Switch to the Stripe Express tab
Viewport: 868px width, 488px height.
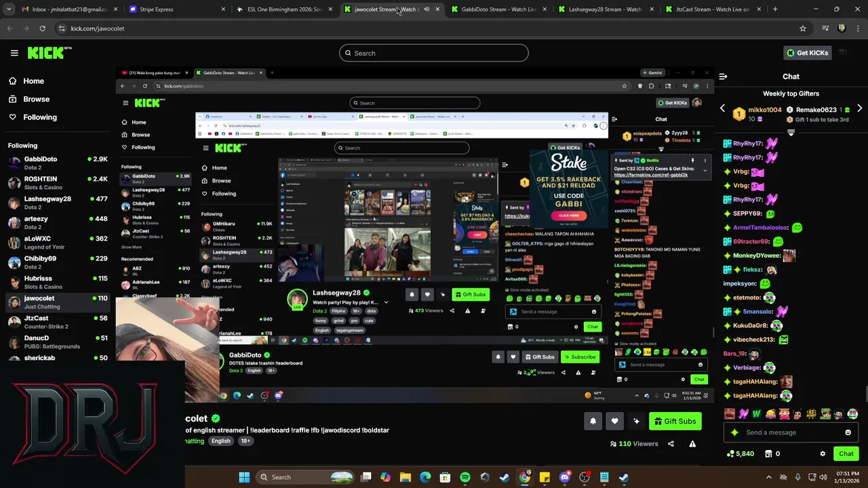click(176, 9)
